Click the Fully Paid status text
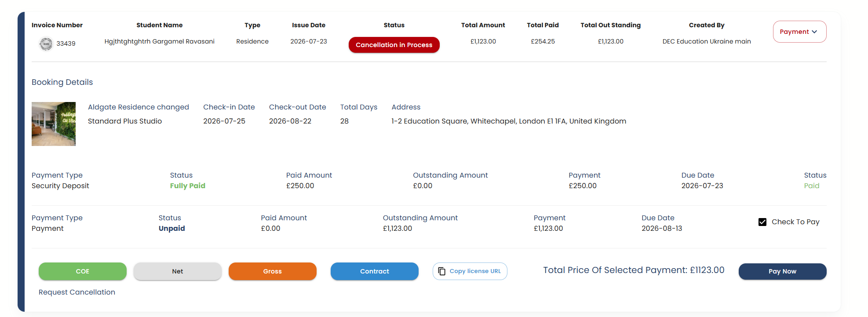 point(188,186)
